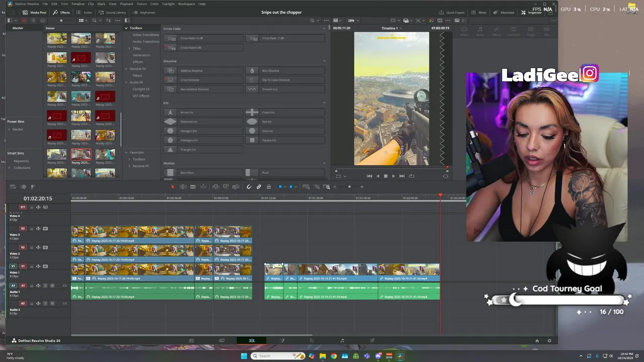The height and width of the screenshot is (362, 644).
Task: Switch to the Fusion page icon
Action: 282,340
